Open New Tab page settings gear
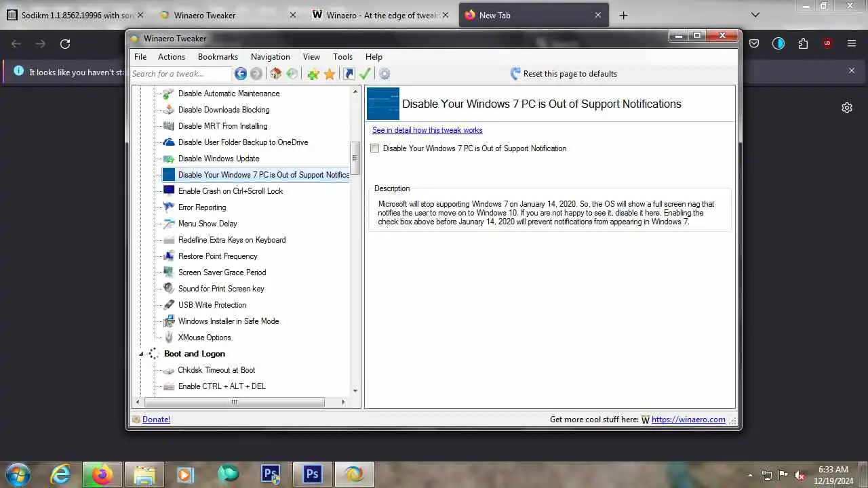The height and width of the screenshot is (488, 868). tap(847, 108)
